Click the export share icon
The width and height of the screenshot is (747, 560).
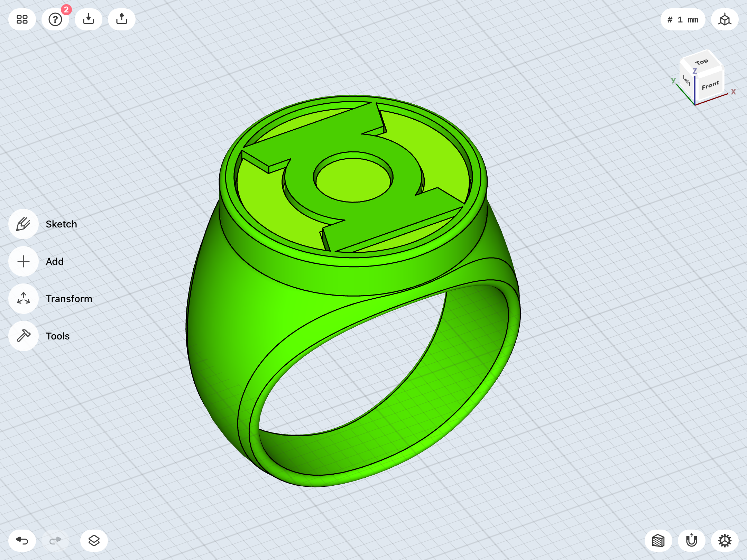click(122, 19)
